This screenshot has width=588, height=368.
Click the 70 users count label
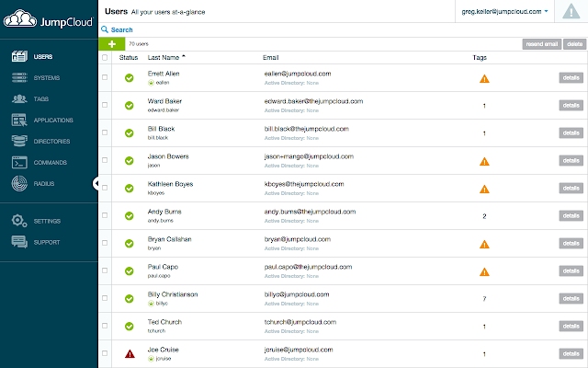coord(139,44)
